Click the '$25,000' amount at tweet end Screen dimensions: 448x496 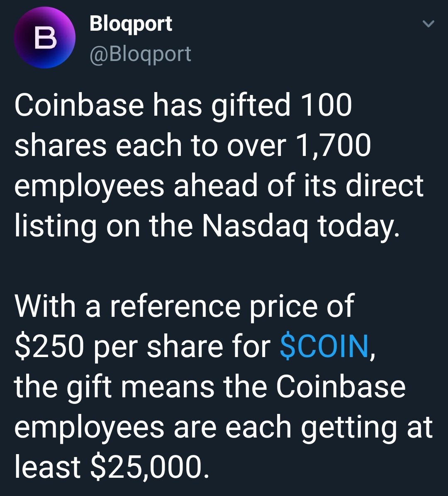click(150, 467)
